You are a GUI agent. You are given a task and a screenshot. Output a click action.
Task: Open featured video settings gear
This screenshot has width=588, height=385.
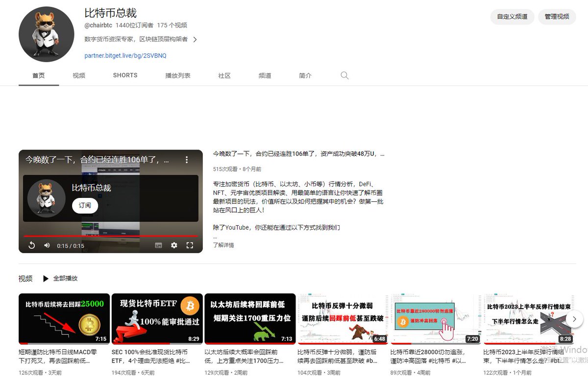(174, 245)
